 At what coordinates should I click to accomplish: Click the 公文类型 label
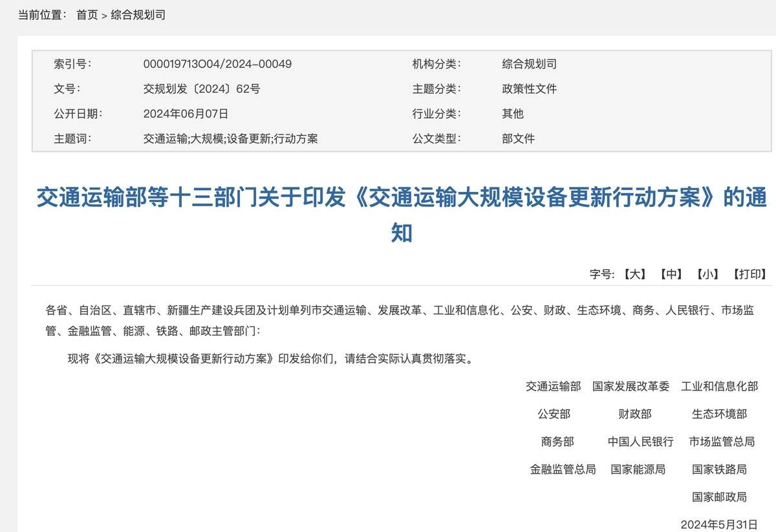[436, 138]
